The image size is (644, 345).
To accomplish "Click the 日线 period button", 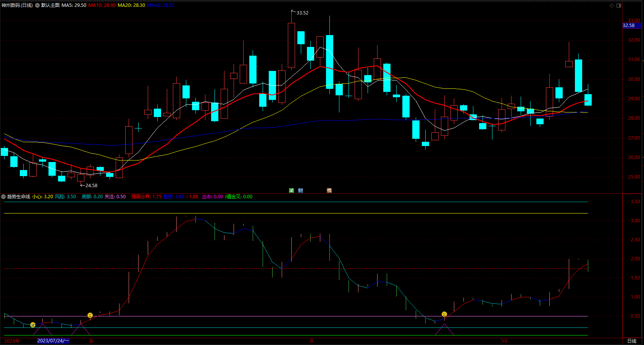I will pos(632,341).
